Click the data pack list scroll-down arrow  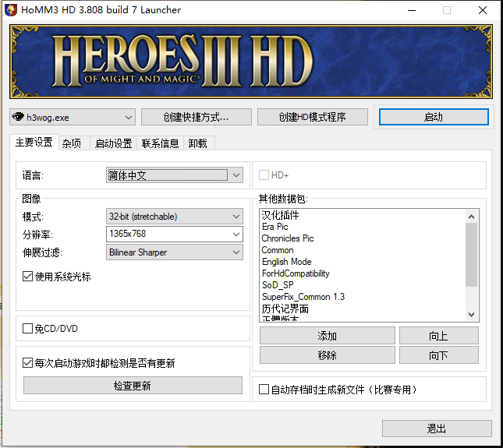click(x=471, y=314)
